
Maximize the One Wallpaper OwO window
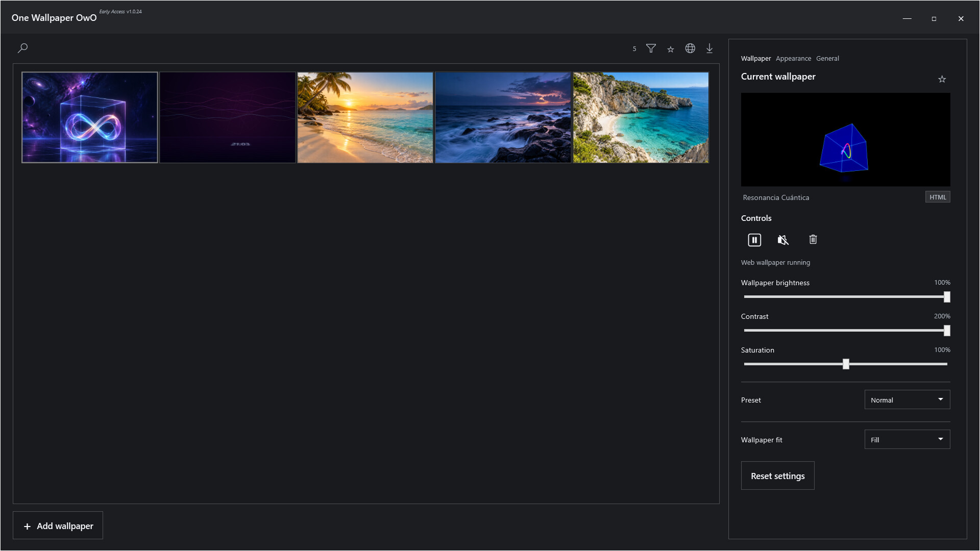click(934, 18)
